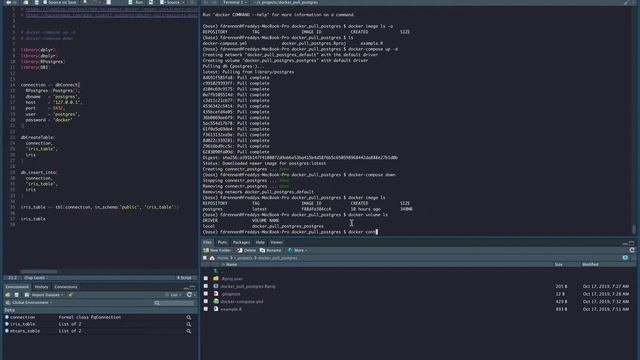Check the box for docker_pull_postgres.Rproj
640x360 pixels.
pyautogui.click(x=206, y=286)
